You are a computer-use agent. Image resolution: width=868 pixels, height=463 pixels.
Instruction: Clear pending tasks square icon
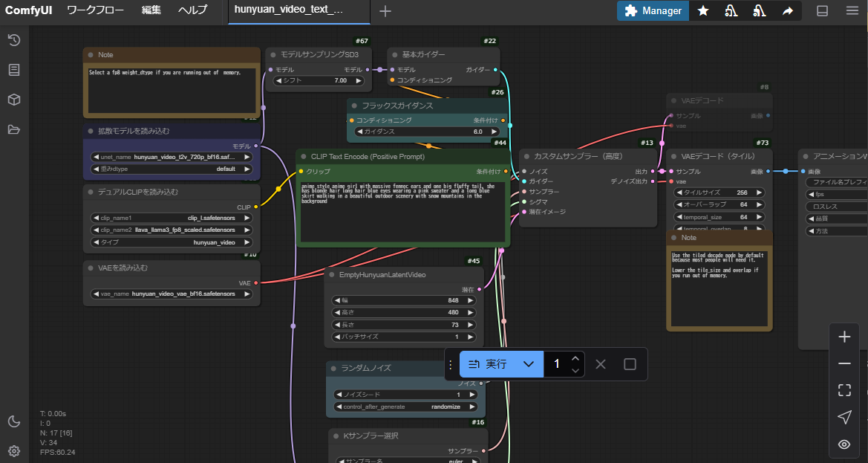pos(630,364)
